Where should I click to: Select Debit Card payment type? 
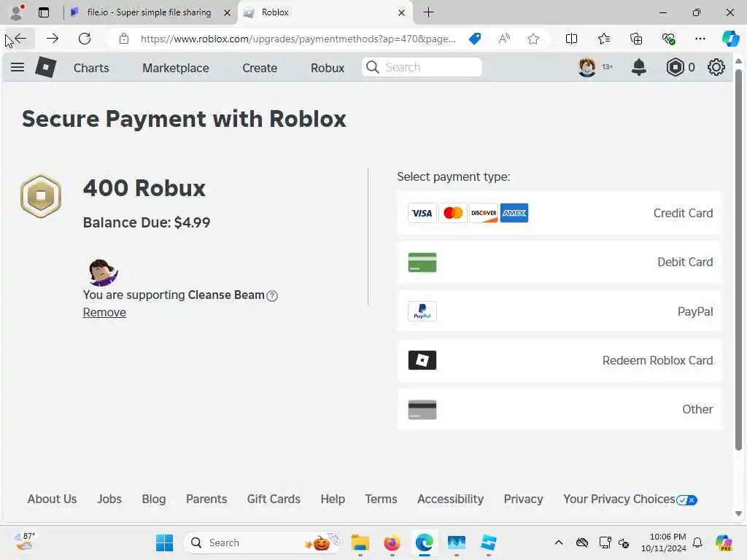tap(560, 262)
